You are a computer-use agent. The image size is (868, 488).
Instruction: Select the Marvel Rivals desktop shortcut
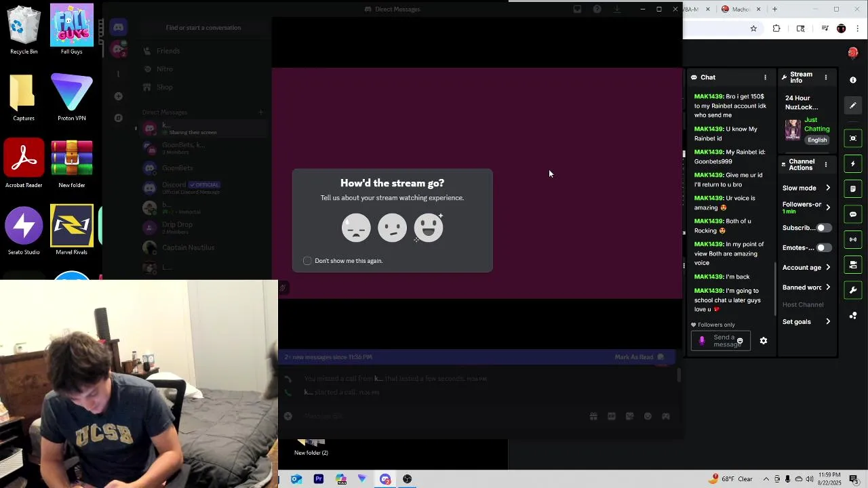point(72,230)
